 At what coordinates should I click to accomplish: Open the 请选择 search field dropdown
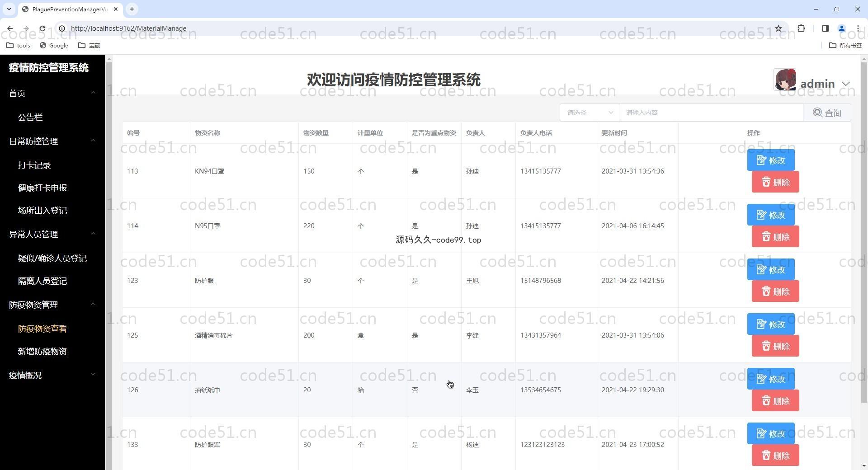click(x=590, y=113)
